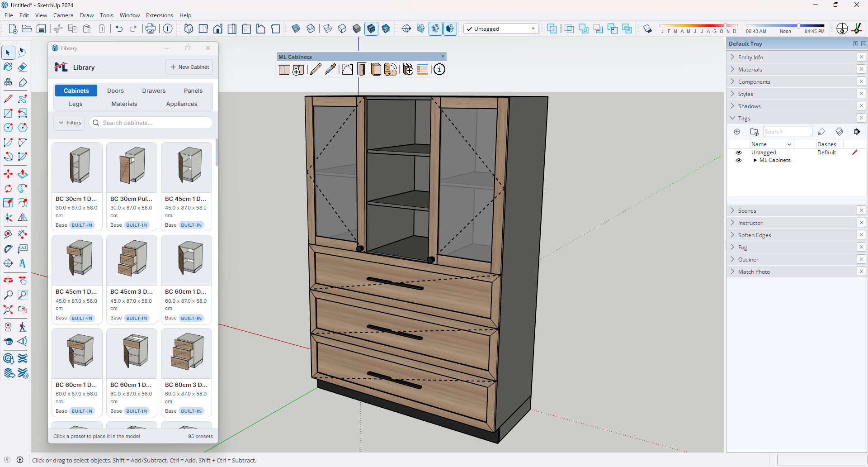This screenshot has width=868, height=467.
Task: Click ML Cabinets door icon
Action: click(x=361, y=69)
